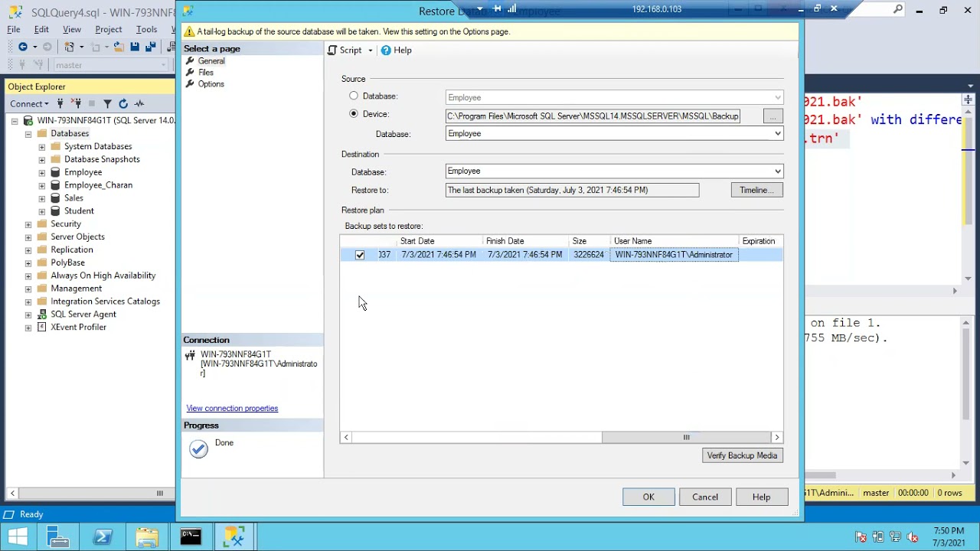This screenshot has height=551, width=980.
Task: Open File Explorer from the taskbar
Action: pyautogui.click(x=147, y=537)
